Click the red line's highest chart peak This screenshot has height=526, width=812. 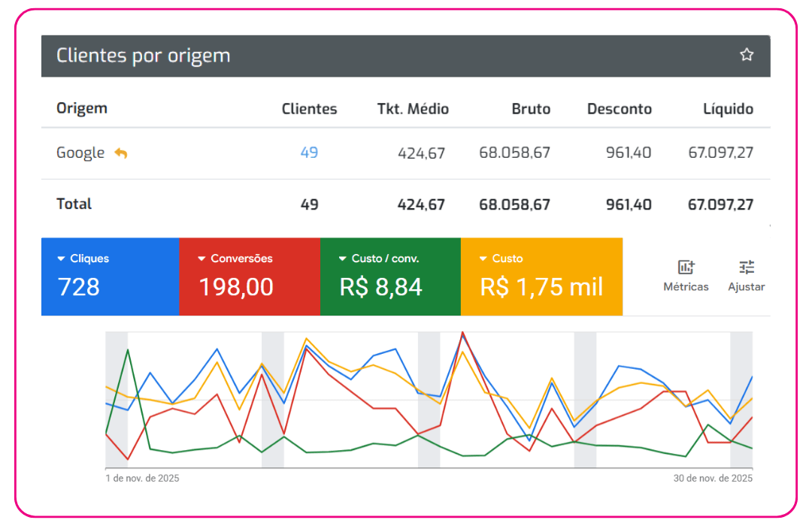pos(462,332)
